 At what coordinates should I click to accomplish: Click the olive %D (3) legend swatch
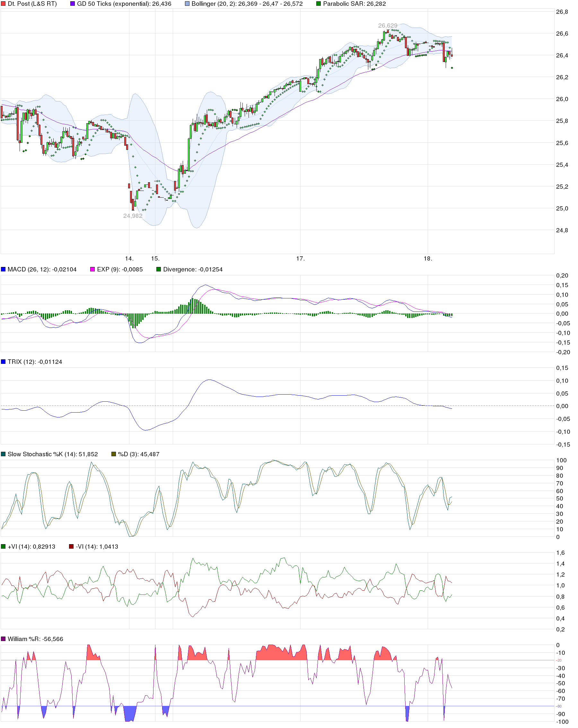coord(114,454)
